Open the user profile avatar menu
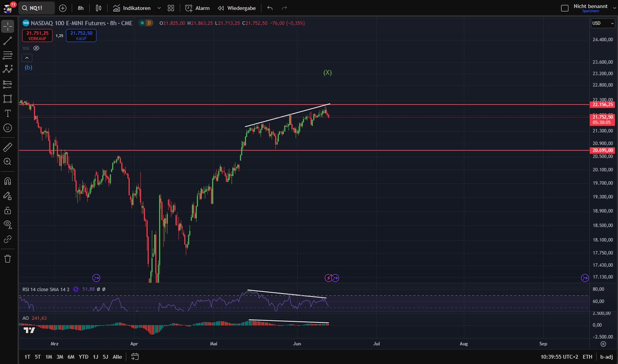Image resolution: width=618 pixels, height=364 pixels. click(x=7, y=8)
